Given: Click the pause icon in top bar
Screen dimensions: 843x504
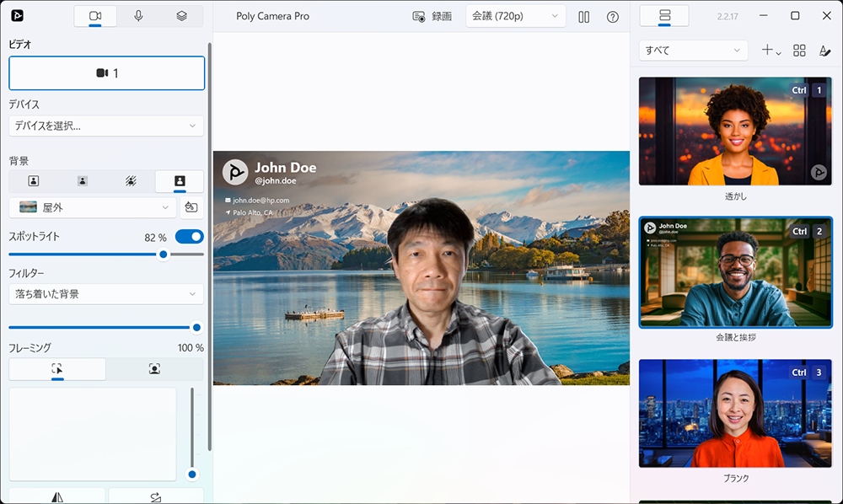Looking at the screenshot, I should (x=583, y=17).
